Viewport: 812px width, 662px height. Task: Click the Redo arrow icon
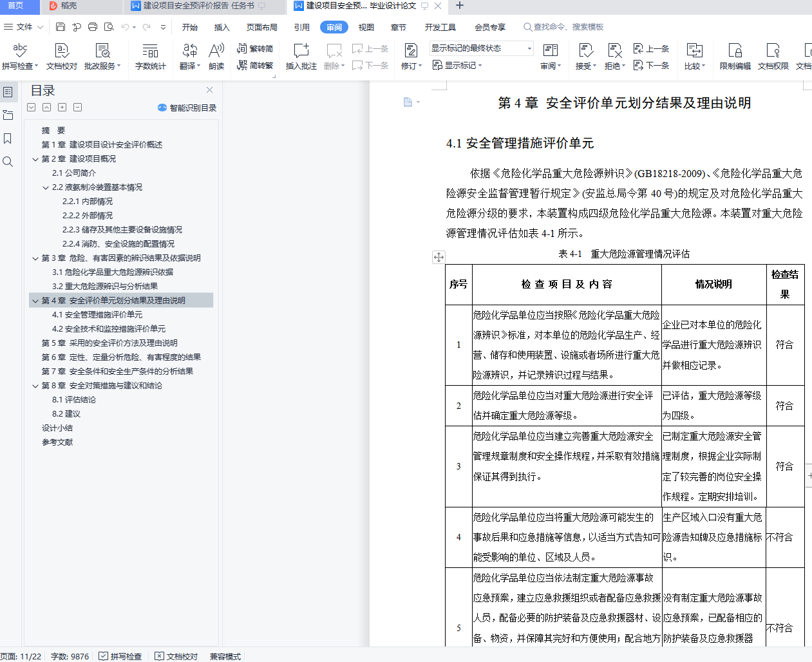(x=146, y=27)
